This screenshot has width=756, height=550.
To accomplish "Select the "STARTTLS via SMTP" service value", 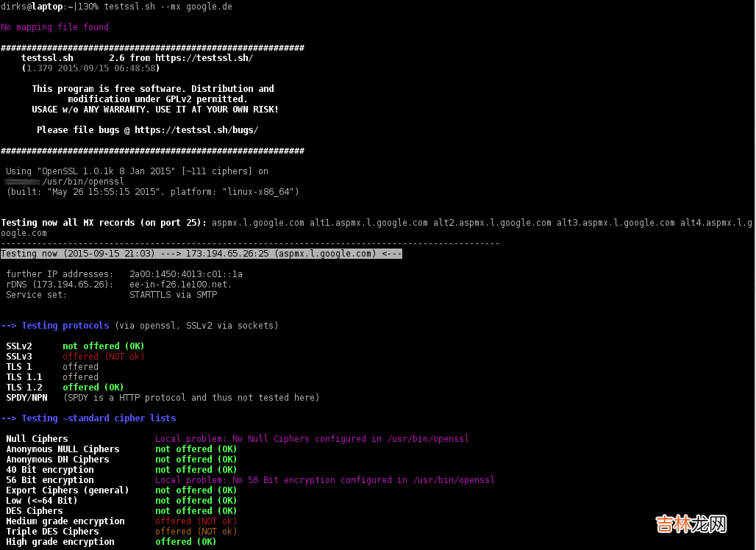I will 173,295.
